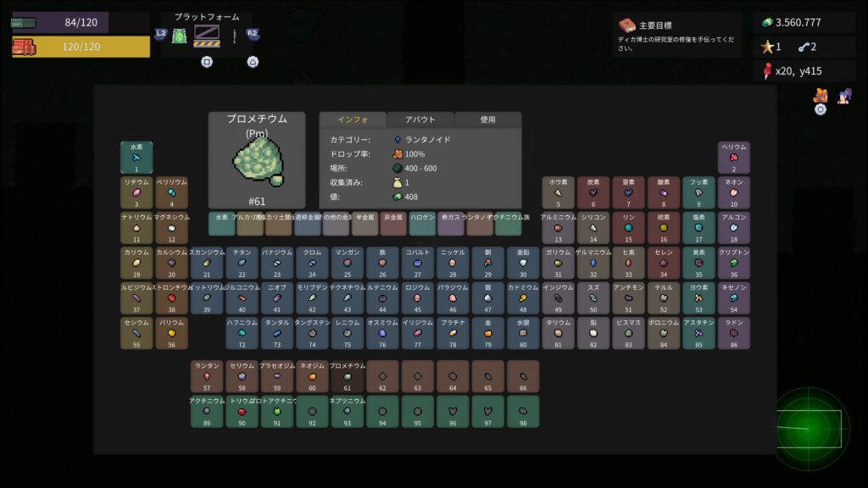Pick the Carbon (炭素) element tile #6
The width and height of the screenshot is (868, 488).
coord(593,192)
